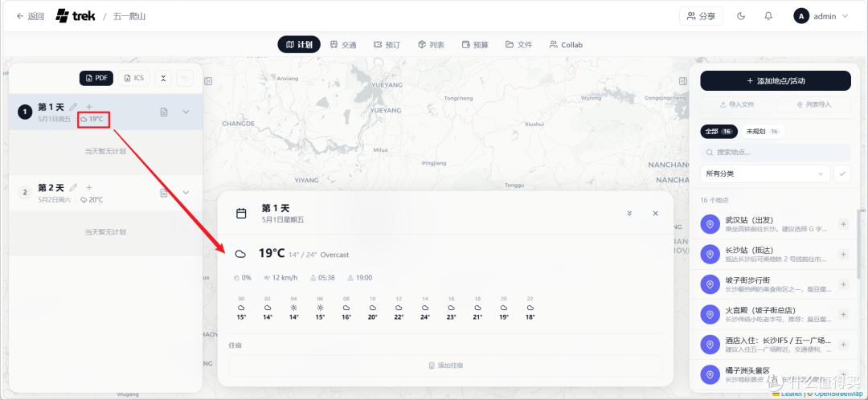Screen dimensions: 868x400
Task: Open notifications with the bell icon
Action: click(768, 16)
